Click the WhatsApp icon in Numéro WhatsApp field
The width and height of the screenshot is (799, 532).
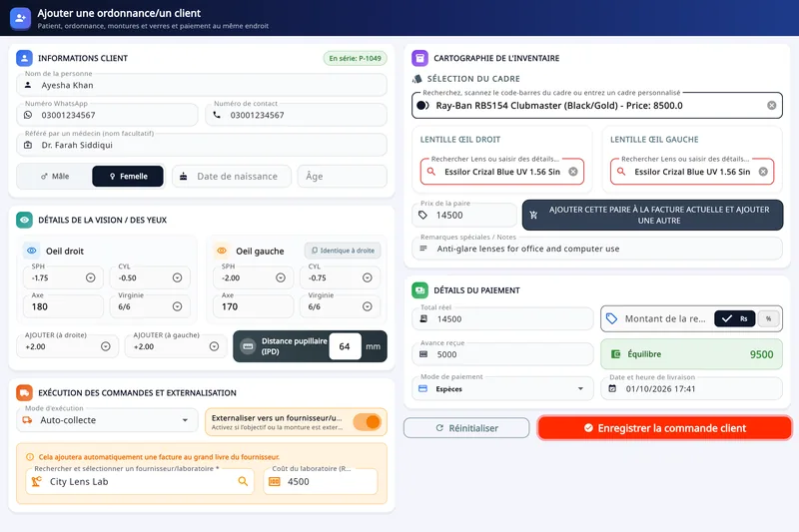pos(28,115)
